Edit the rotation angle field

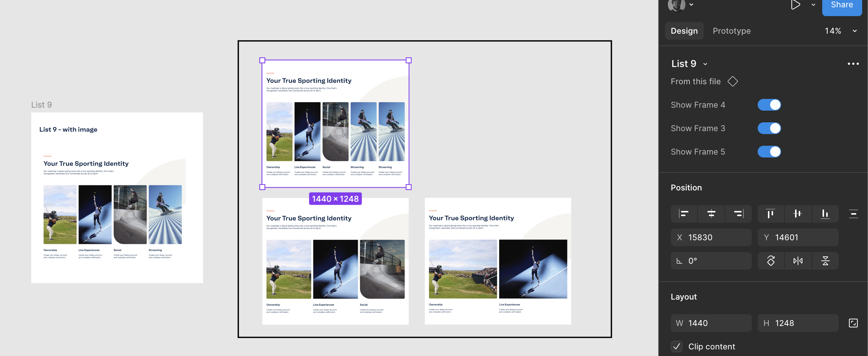(711, 261)
